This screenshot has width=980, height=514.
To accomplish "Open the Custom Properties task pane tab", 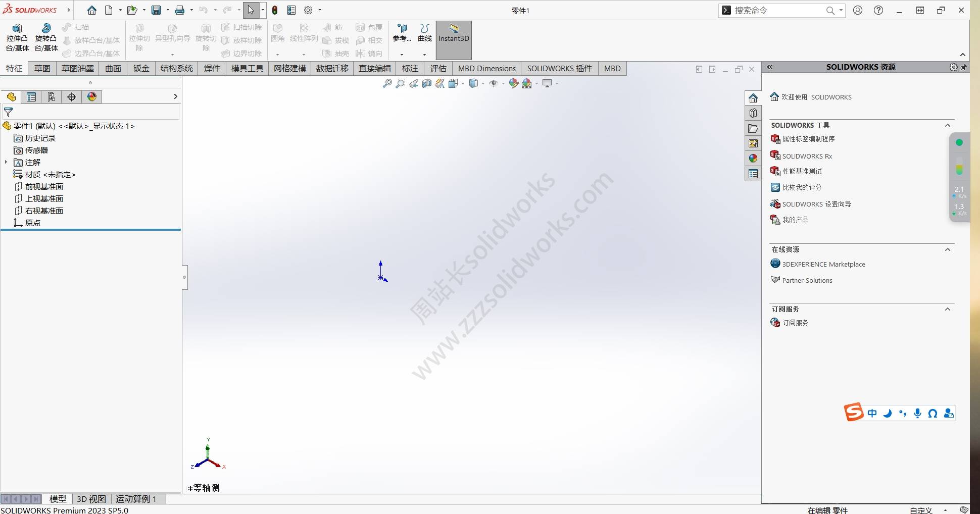I will (x=753, y=174).
